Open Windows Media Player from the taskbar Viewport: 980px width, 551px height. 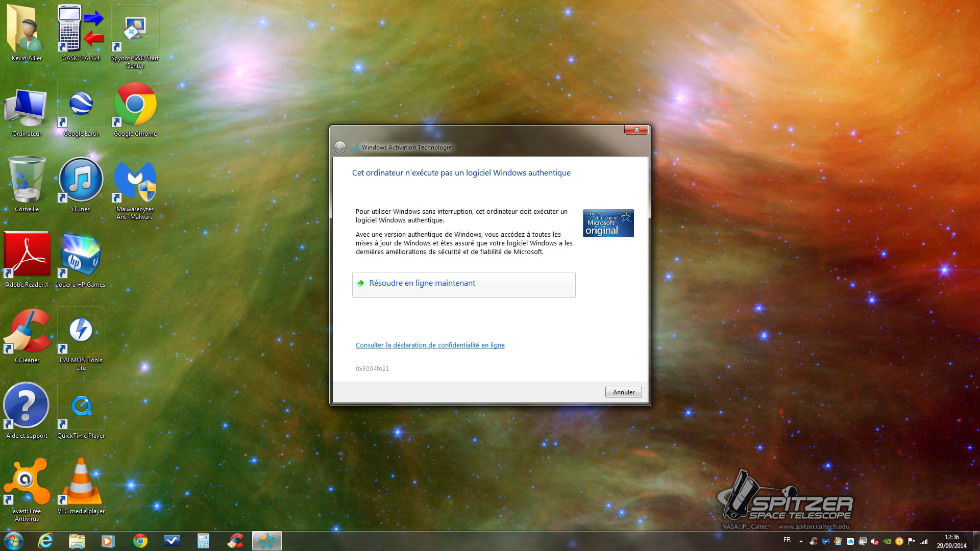point(108,541)
